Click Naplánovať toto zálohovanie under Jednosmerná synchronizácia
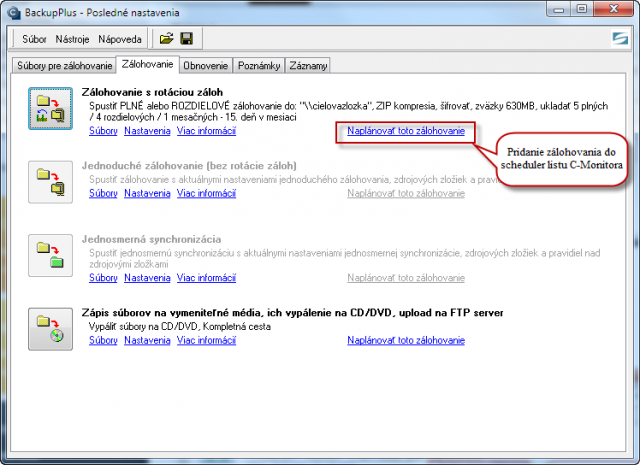This screenshot has height=465, width=640. click(406, 278)
